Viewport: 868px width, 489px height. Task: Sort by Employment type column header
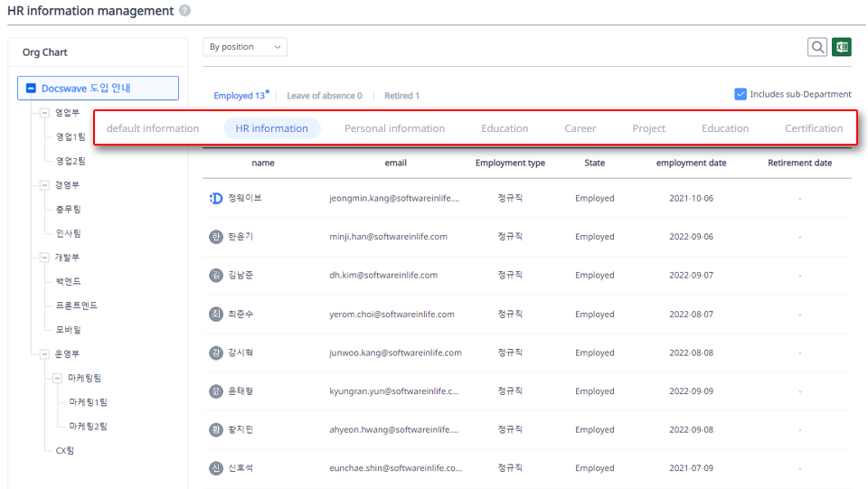510,163
